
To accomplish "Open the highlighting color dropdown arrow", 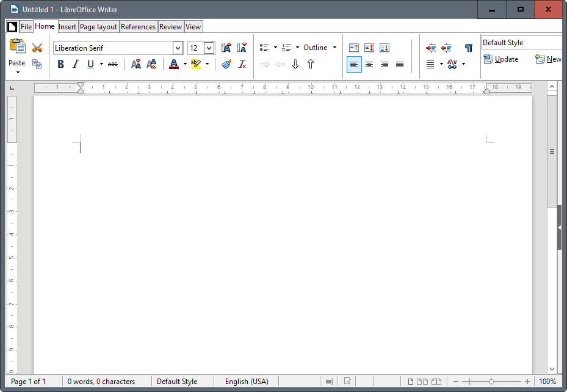I will [207, 64].
